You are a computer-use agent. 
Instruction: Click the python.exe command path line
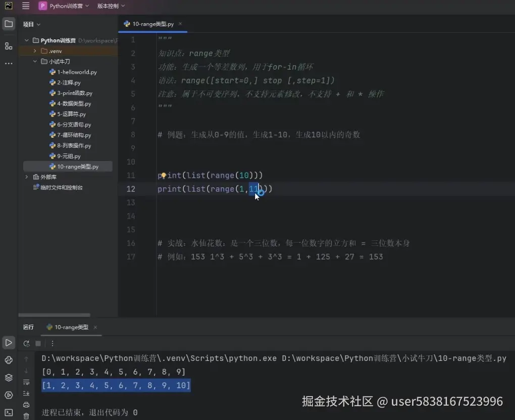click(x=274, y=358)
